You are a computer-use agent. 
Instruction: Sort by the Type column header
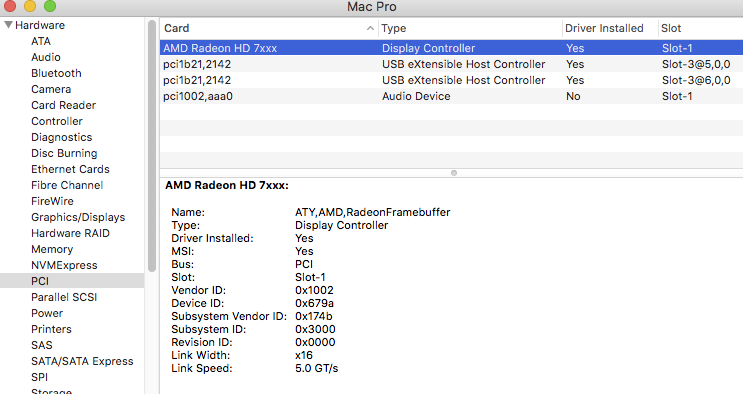pyautogui.click(x=394, y=28)
